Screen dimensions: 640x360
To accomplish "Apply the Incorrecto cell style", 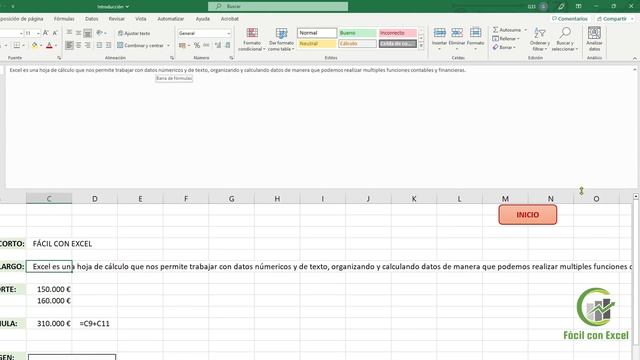I will coord(398,33).
